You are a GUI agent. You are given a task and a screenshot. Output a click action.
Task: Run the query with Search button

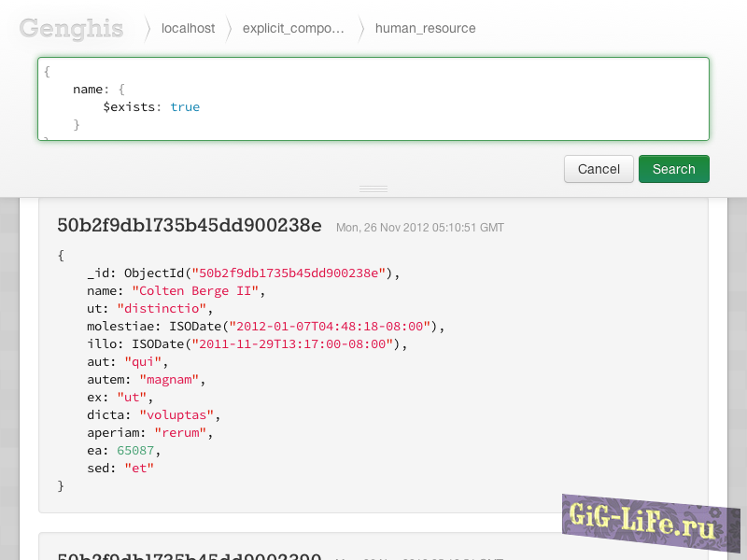pos(673,169)
